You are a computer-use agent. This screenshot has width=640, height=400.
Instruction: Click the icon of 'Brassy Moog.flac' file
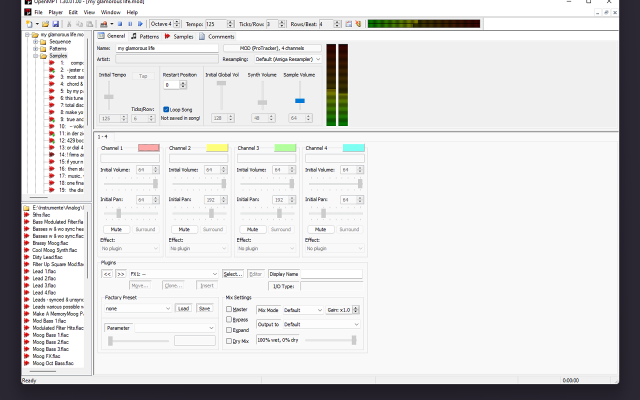click(27, 243)
